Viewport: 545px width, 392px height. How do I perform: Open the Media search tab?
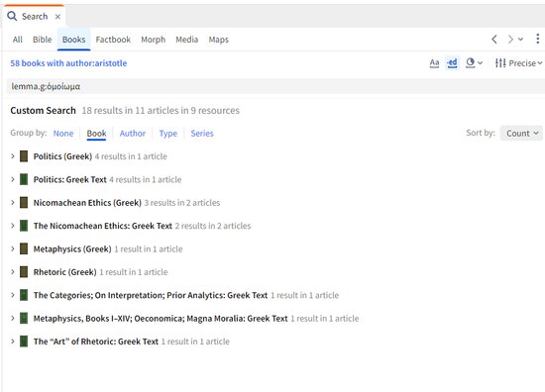pos(186,40)
